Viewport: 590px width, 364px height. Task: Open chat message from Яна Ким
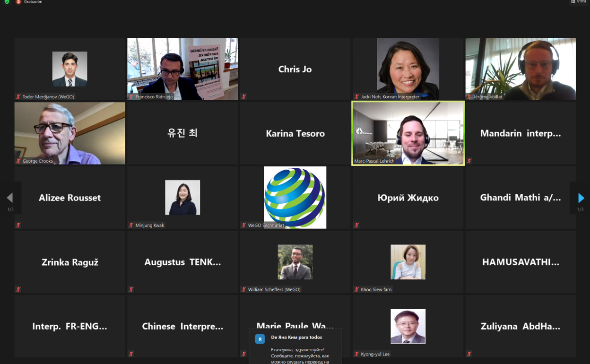coord(295,347)
